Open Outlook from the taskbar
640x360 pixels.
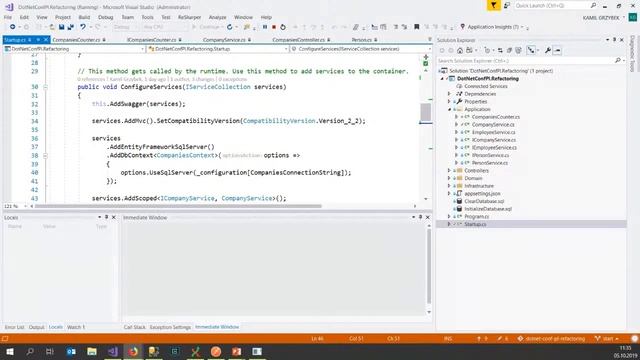(x=71, y=351)
